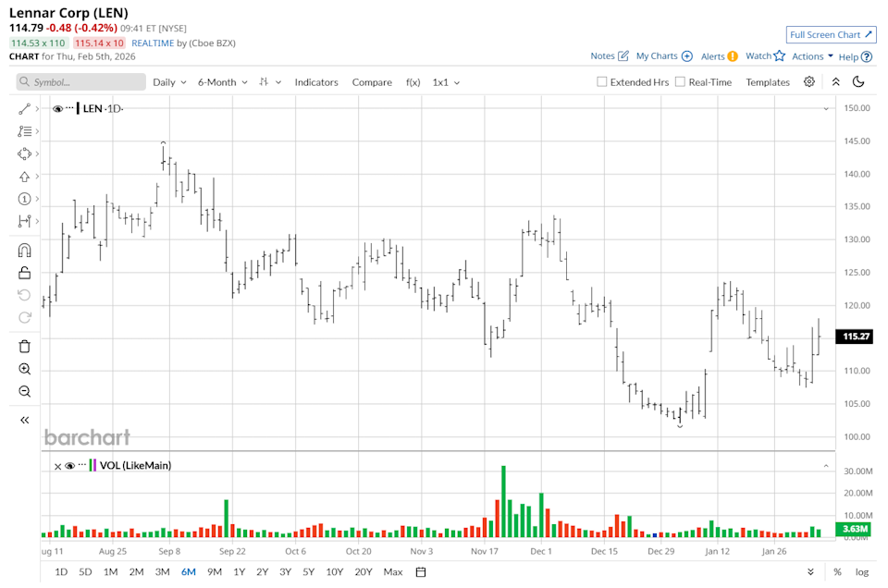Open the Compare menu
Screen dimensions: 888x588
(372, 82)
